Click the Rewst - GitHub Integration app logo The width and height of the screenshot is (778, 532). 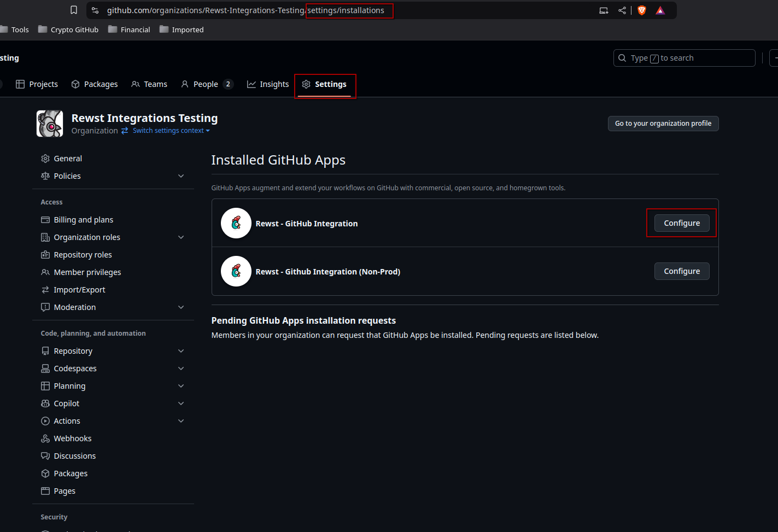(x=236, y=223)
